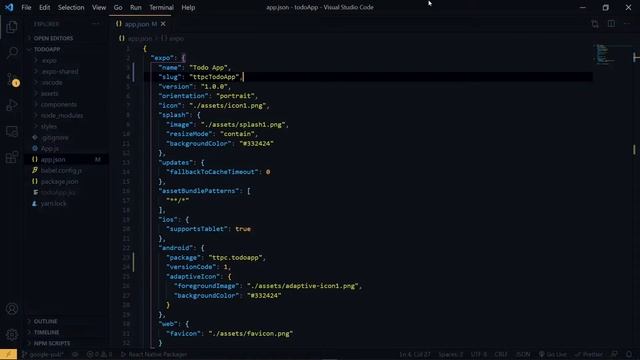Open the Terminal menu
The image size is (640, 360).
161,7
